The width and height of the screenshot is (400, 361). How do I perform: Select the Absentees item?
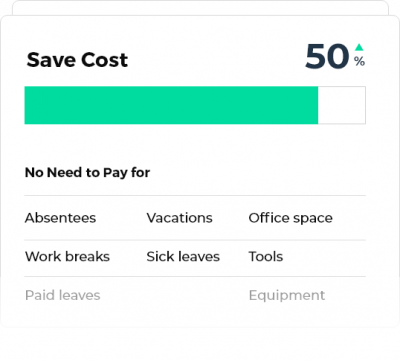(x=60, y=218)
